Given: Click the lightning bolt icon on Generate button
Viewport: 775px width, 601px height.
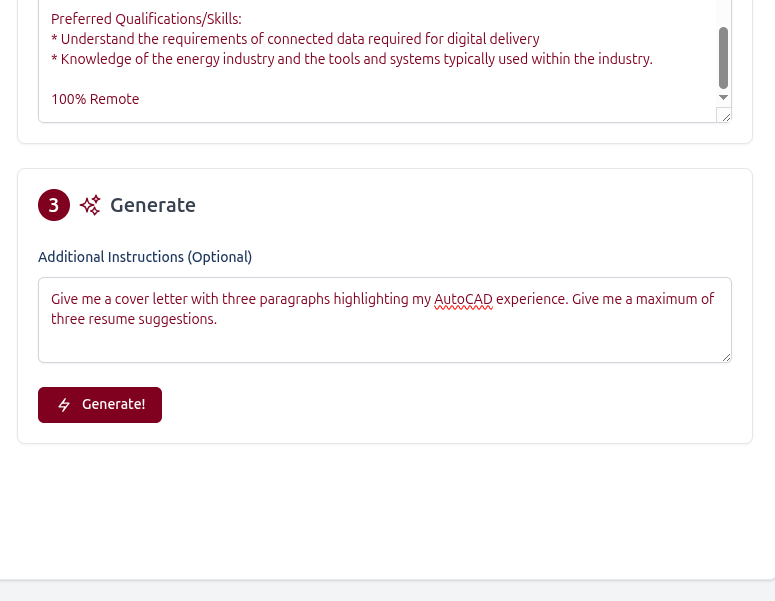Looking at the screenshot, I should tap(64, 405).
